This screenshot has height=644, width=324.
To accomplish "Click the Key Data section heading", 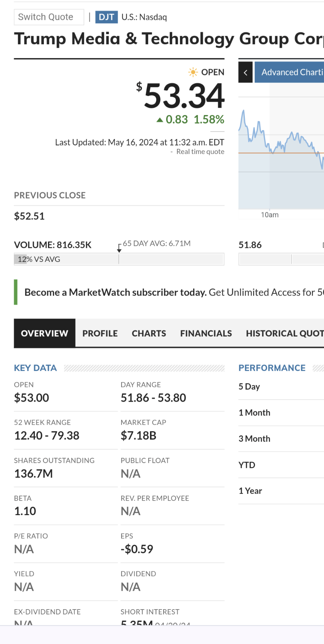I will click(x=35, y=368).
